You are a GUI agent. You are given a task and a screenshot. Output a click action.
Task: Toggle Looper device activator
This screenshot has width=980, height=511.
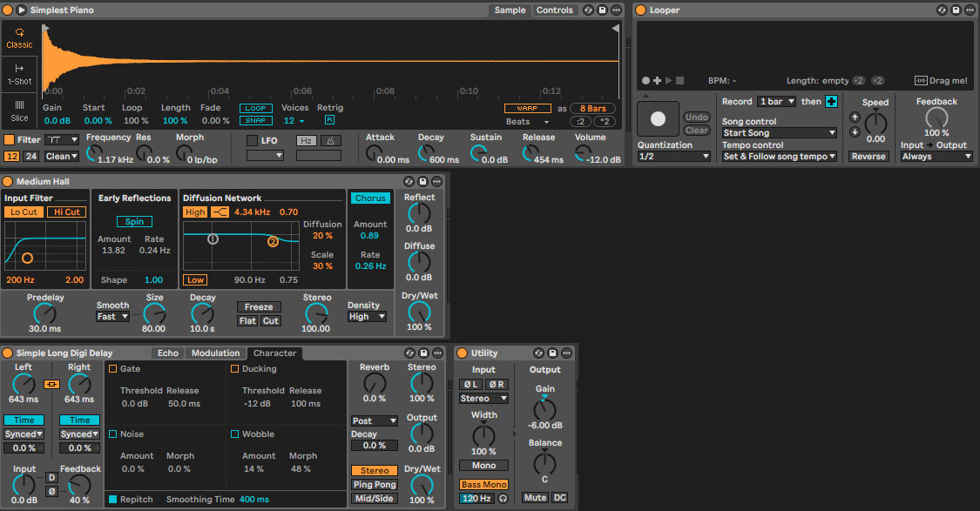[640, 10]
